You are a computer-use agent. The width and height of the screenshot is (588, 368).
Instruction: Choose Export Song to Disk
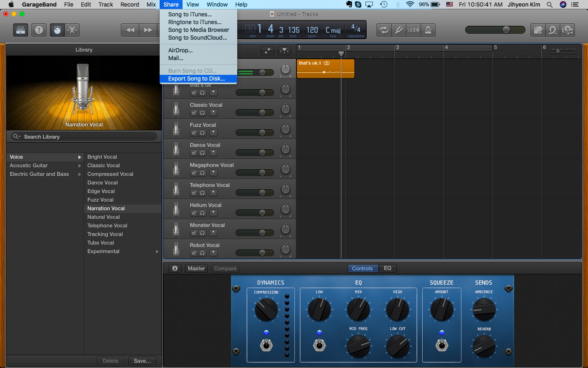(198, 79)
